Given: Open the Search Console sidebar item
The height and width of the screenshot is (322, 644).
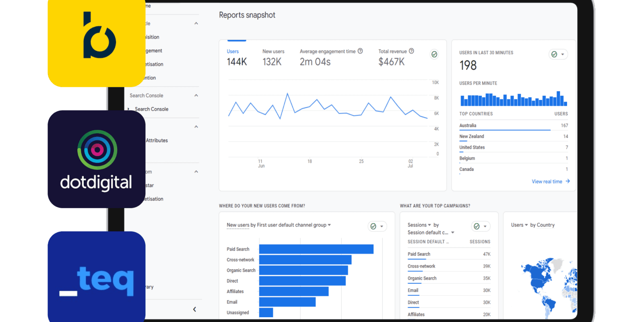Looking at the screenshot, I should pos(151,109).
